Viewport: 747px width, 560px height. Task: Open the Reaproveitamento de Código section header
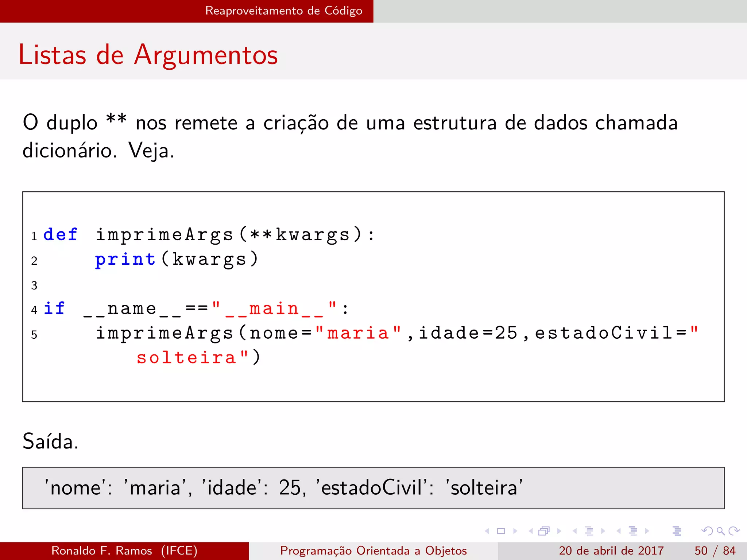click(284, 11)
